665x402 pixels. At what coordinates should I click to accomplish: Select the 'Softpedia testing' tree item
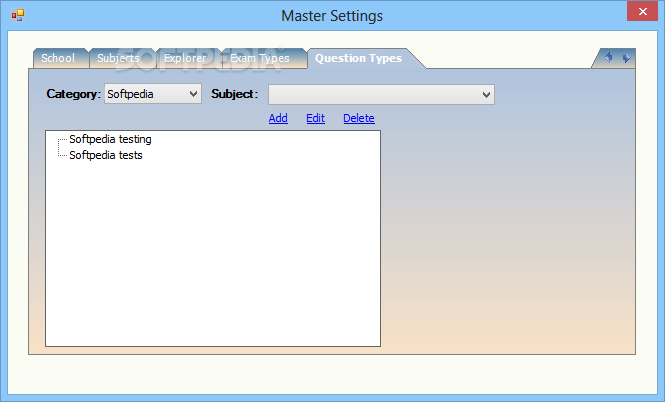click(x=110, y=139)
